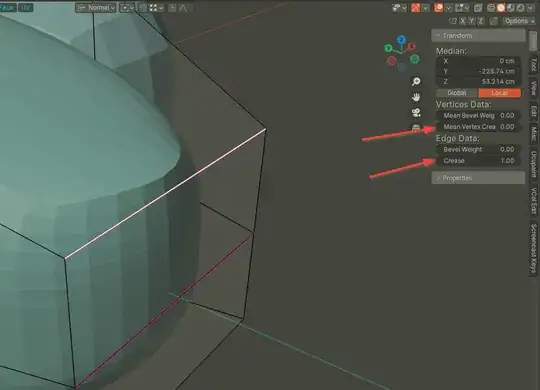
Task: Expand the Properties panel
Action: 478,178
